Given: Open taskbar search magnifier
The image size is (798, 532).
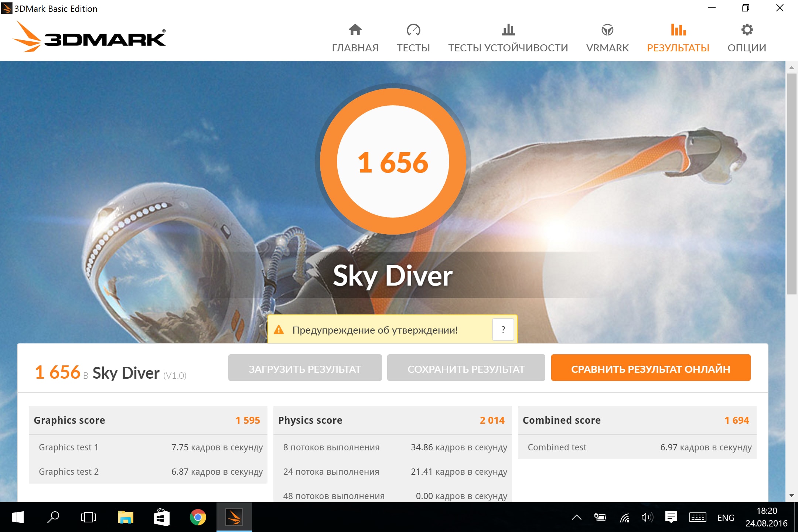Looking at the screenshot, I should point(53,517).
